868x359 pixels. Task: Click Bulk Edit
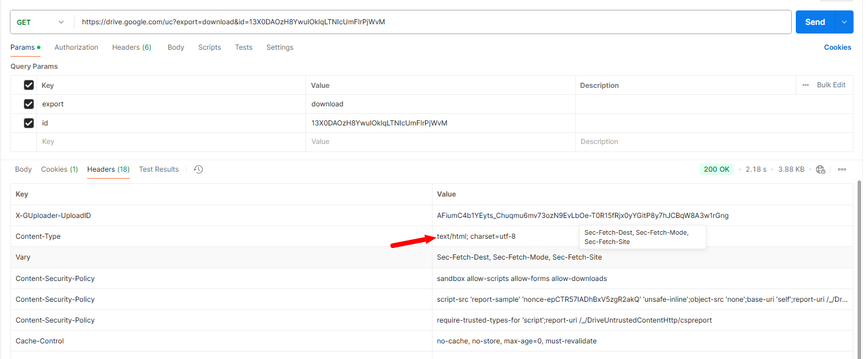(831, 85)
